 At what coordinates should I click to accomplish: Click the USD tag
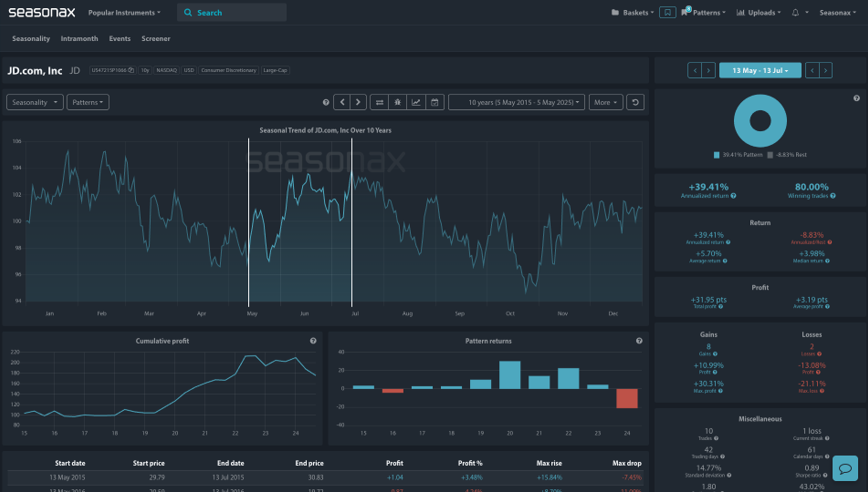coord(189,70)
